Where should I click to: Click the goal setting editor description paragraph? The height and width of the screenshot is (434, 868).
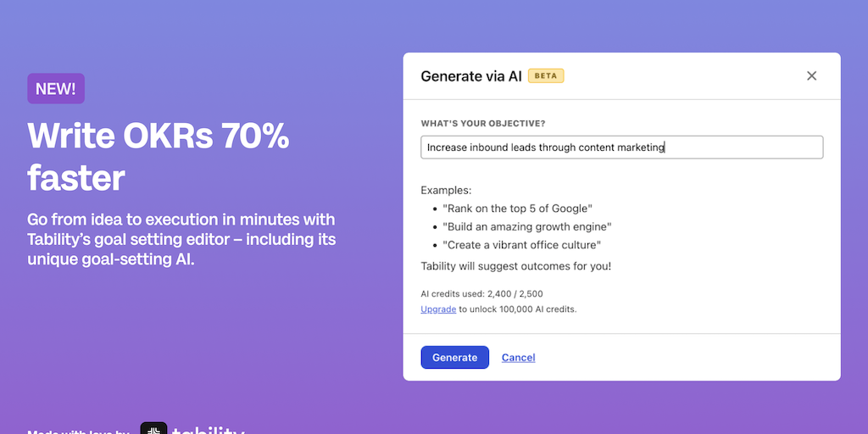[x=181, y=240]
